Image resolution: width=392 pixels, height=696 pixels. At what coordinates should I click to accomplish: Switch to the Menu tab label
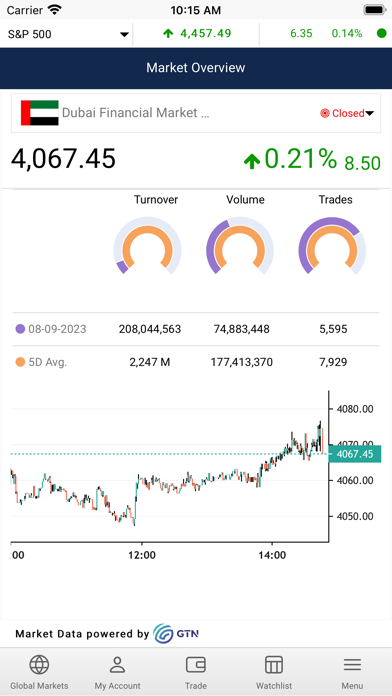pos(352,685)
